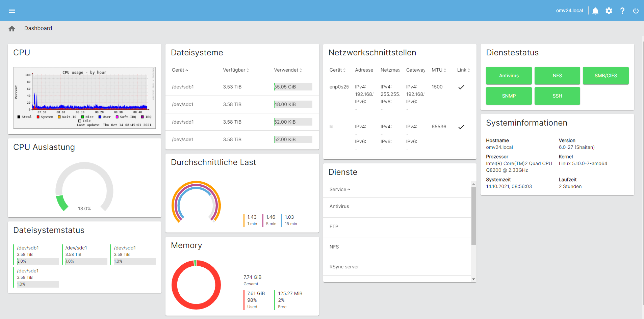Click the Dashboard breadcrumb
The width and height of the screenshot is (644, 319).
[x=38, y=28]
